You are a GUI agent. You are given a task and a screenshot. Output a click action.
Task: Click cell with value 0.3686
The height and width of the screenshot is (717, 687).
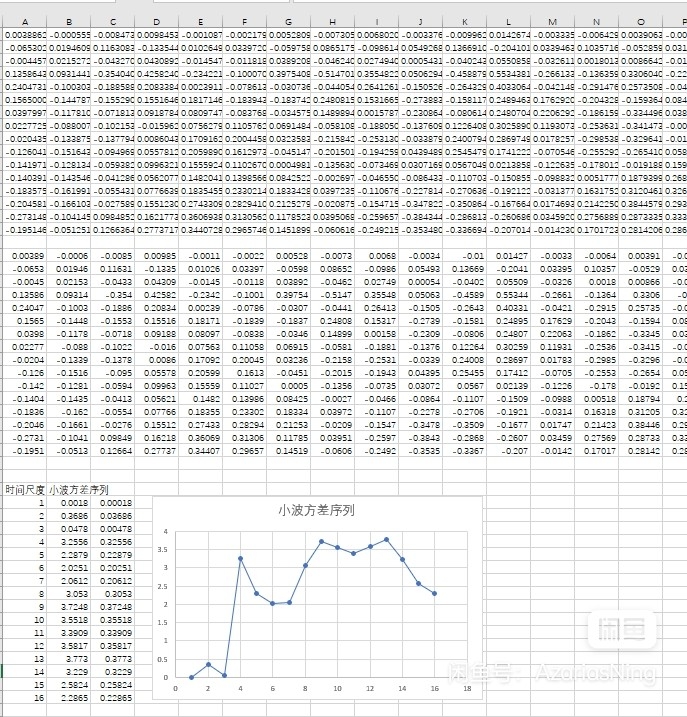point(69,516)
